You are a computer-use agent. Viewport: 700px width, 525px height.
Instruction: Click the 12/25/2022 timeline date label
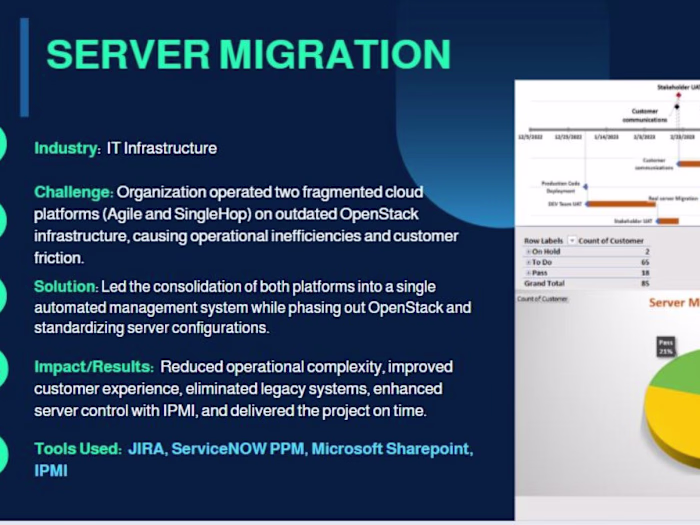coord(568,137)
